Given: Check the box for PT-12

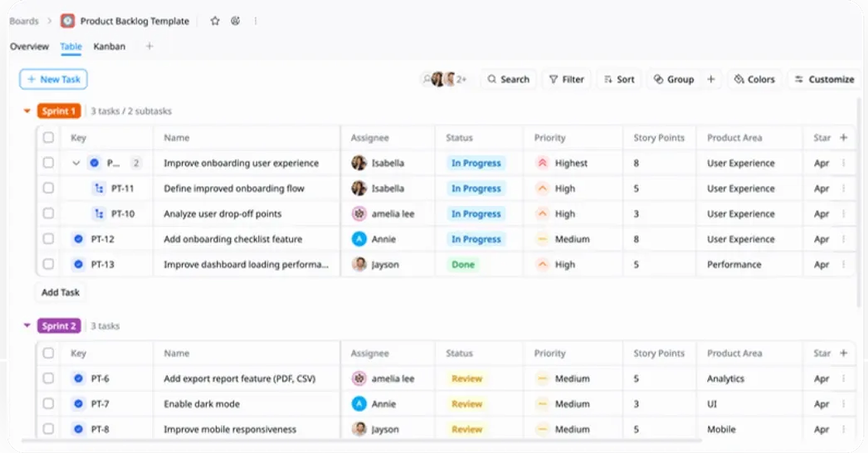Looking at the screenshot, I should (x=49, y=239).
